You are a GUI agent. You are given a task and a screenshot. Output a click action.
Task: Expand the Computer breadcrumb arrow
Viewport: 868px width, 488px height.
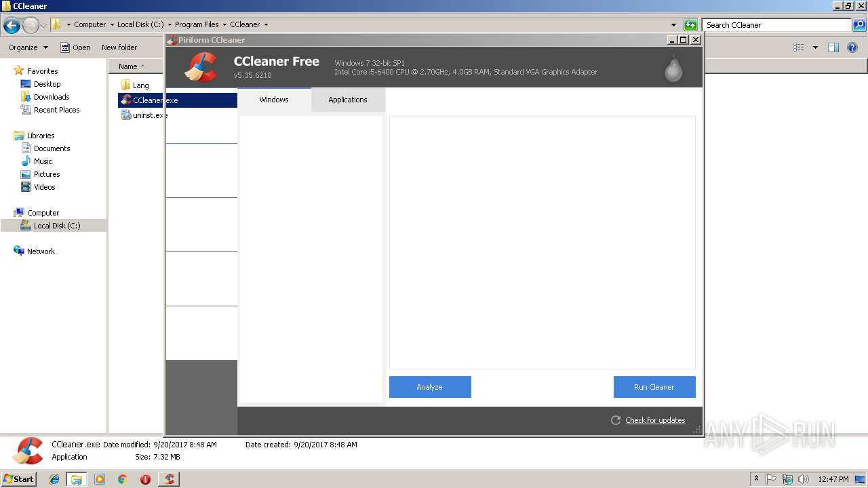pos(112,24)
